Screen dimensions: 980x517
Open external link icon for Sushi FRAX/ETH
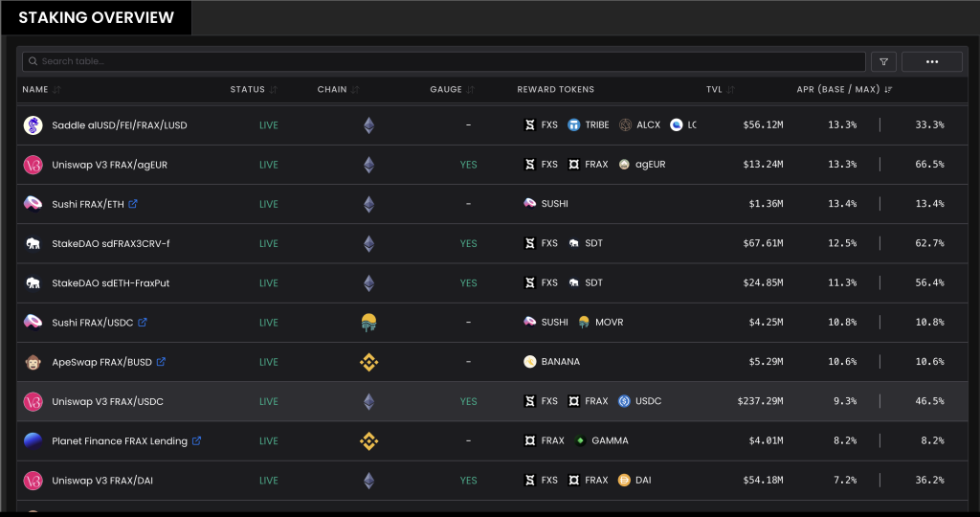pyautogui.click(x=132, y=204)
